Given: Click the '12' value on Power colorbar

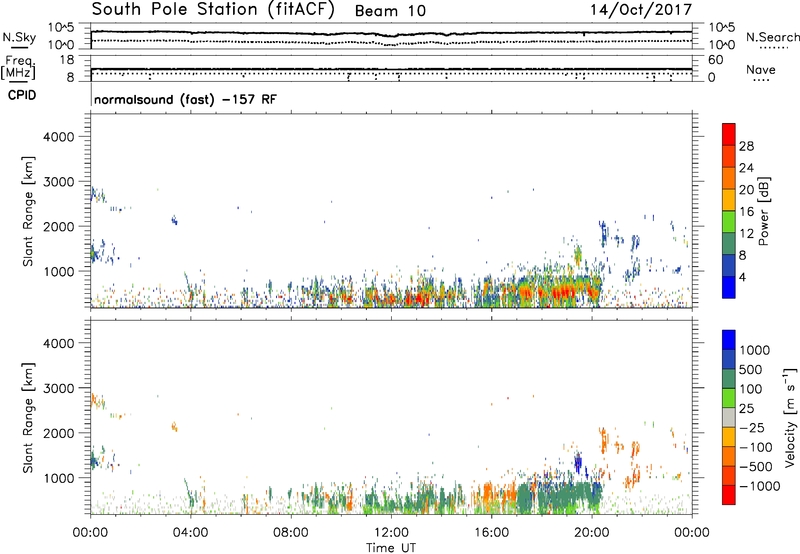Looking at the screenshot, I should 746,234.
